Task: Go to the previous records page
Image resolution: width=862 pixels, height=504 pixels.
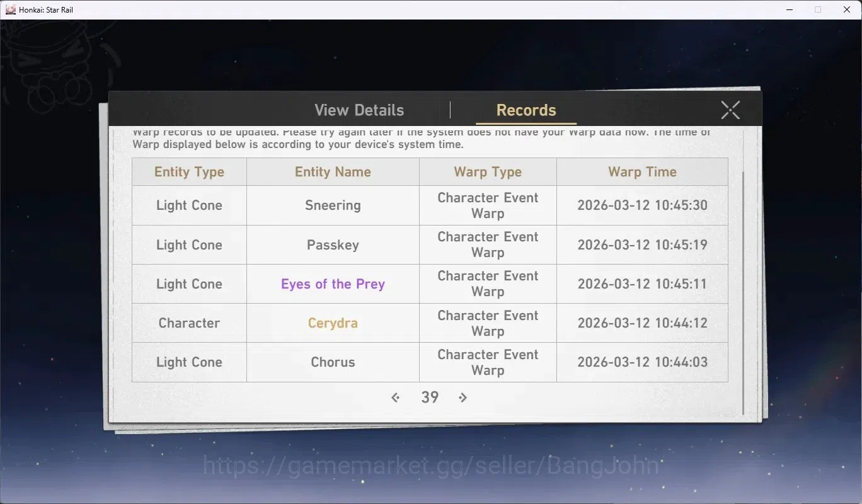Action: 395,398
